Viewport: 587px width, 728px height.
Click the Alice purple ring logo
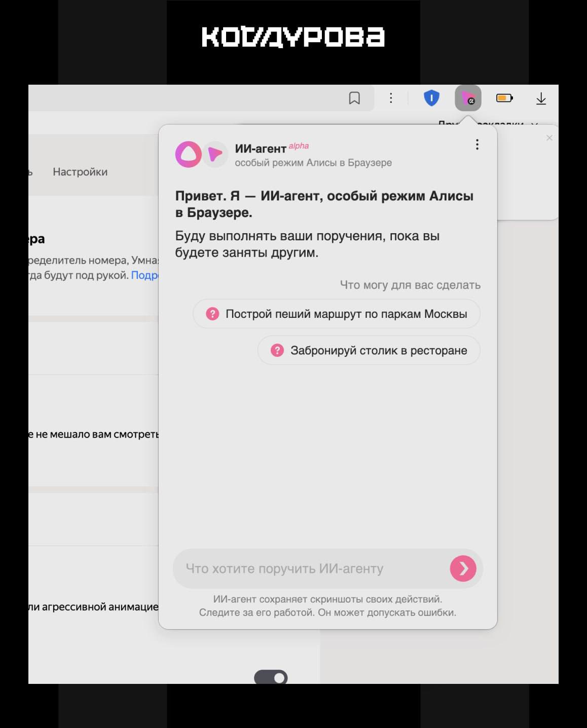189,154
